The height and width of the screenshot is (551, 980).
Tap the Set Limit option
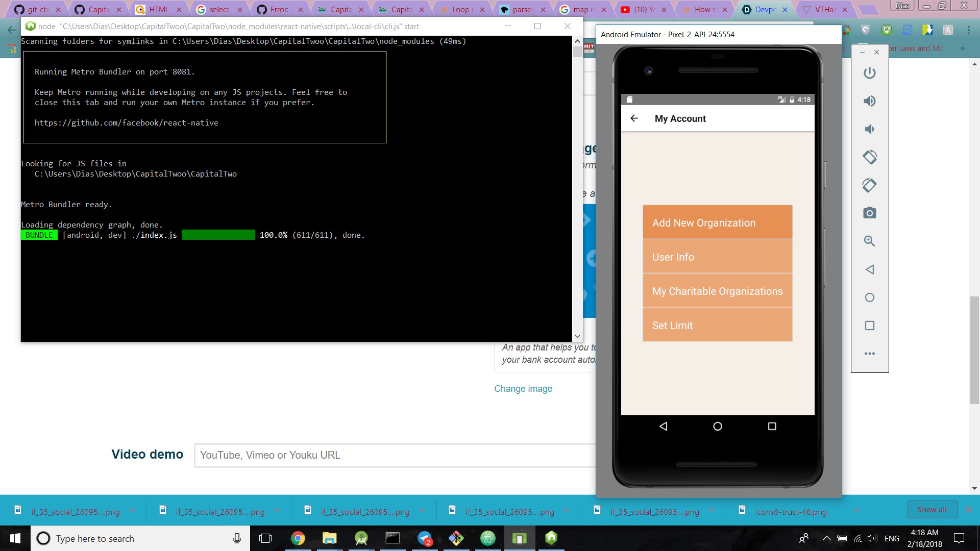[717, 325]
